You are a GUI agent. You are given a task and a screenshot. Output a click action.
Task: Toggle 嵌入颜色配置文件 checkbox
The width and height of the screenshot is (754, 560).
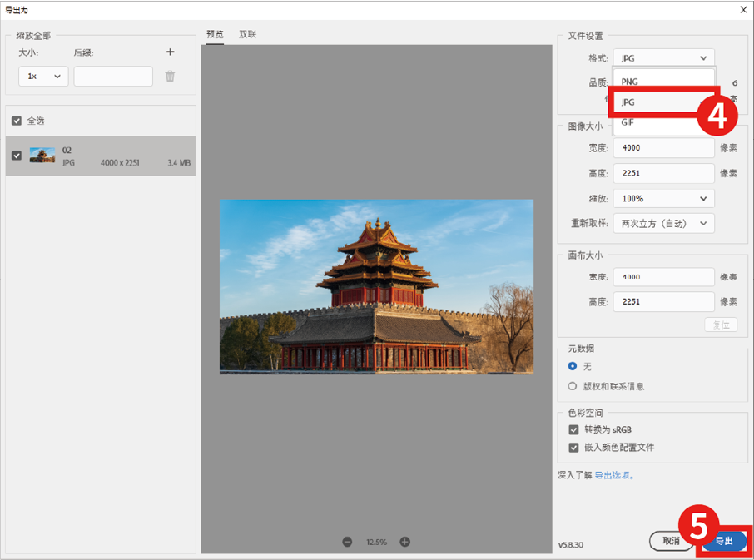[x=573, y=448]
